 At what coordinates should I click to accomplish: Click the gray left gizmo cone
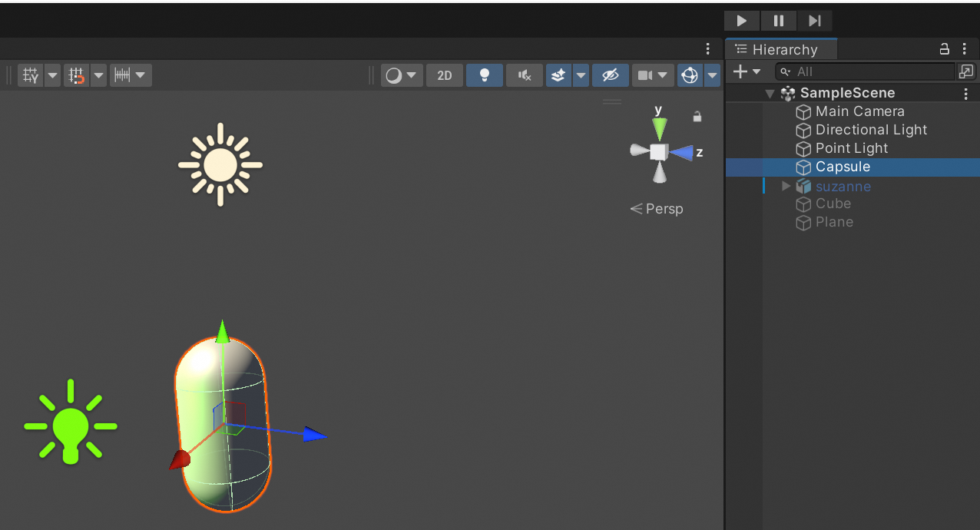point(639,151)
